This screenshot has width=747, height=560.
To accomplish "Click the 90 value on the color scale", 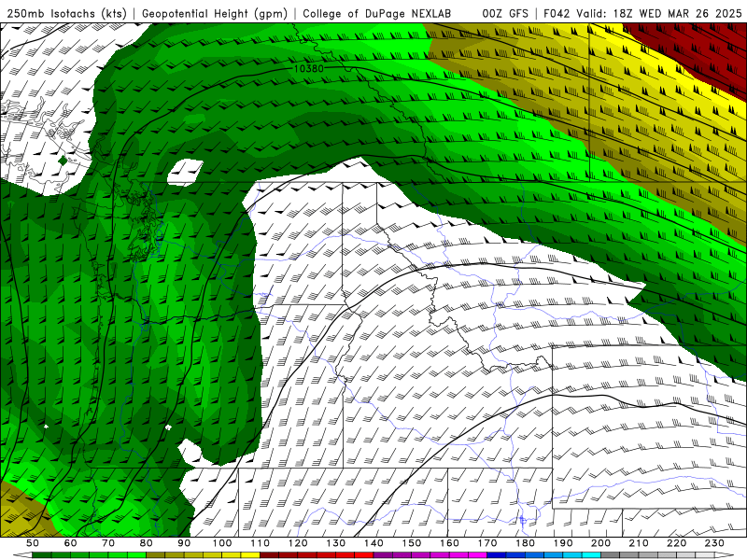I will [184, 543].
